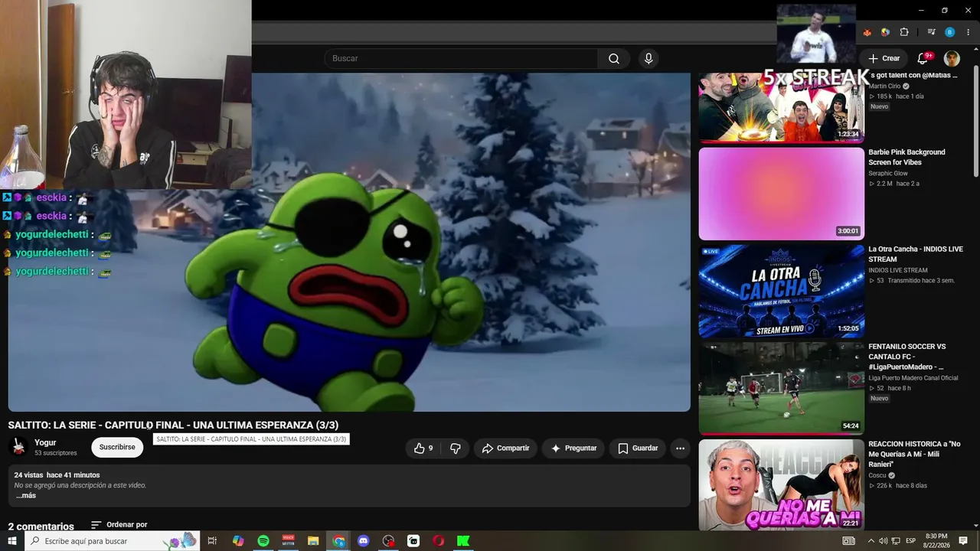Click the ESP input language indicator
The width and height of the screenshot is (980, 551).
point(911,541)
